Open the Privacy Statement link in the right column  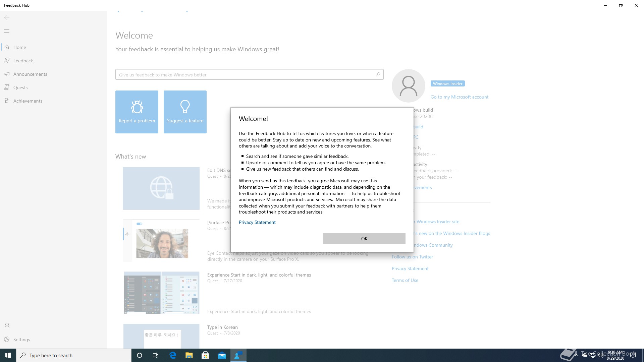click(x=410, y=268)
